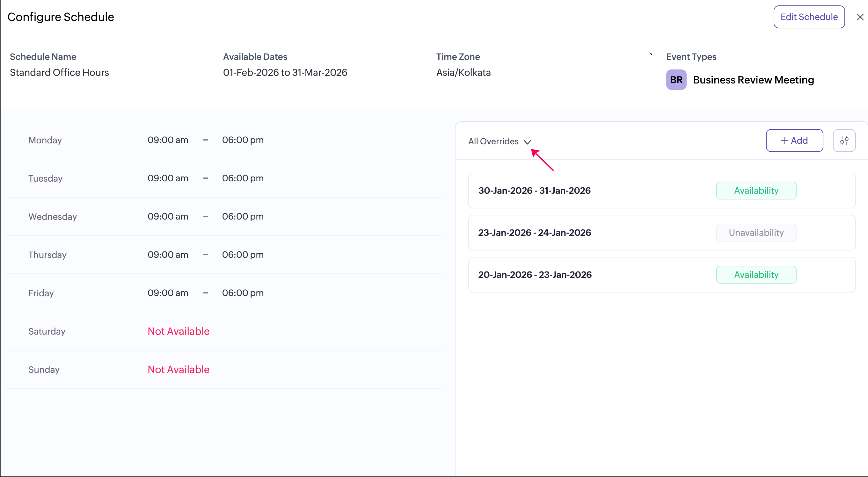Click the Unavailability badge

pyautogui.click(x=756, y=233)
